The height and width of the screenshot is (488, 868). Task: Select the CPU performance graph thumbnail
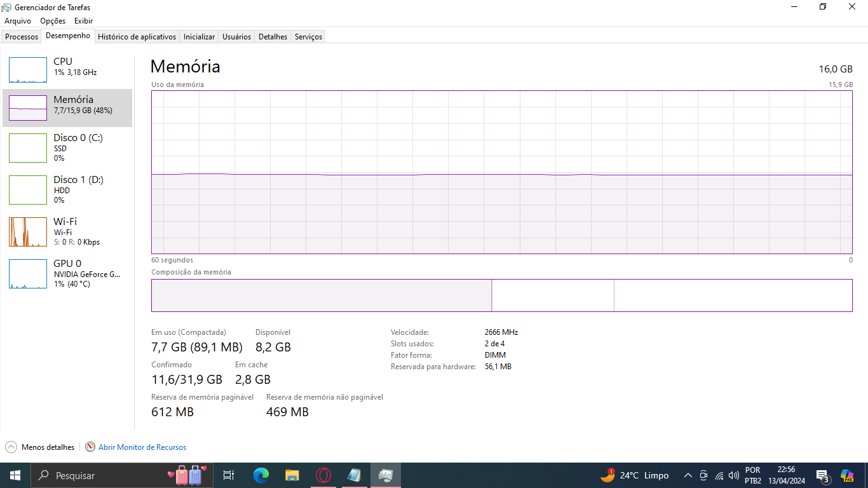28,70
